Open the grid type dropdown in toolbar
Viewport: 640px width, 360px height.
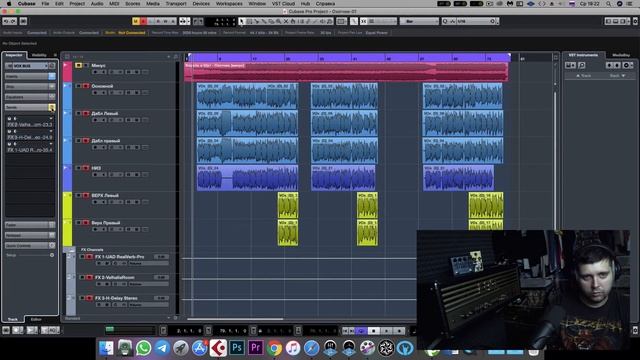382,21
